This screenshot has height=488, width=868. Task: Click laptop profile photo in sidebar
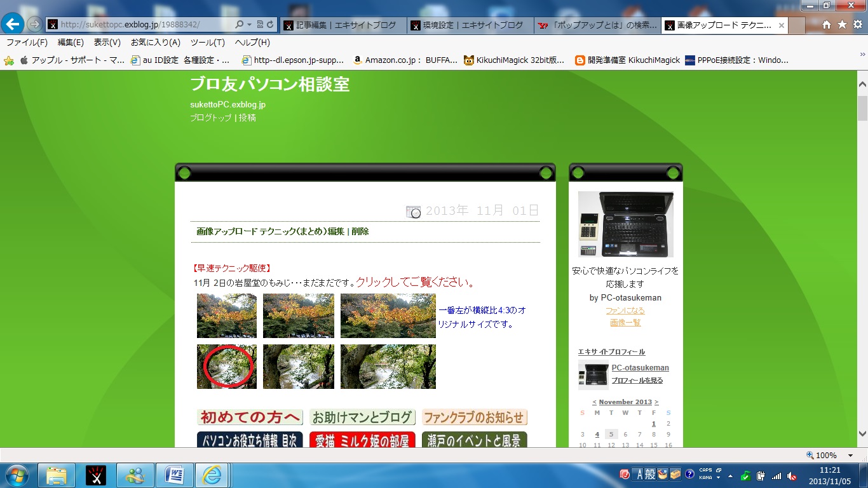[x=626, y=224]
